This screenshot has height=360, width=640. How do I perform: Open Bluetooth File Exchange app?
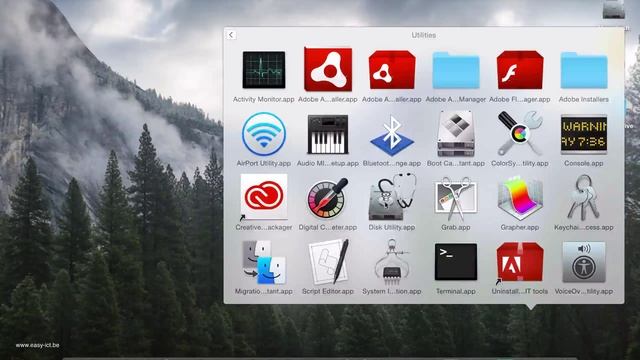point(392,136)
